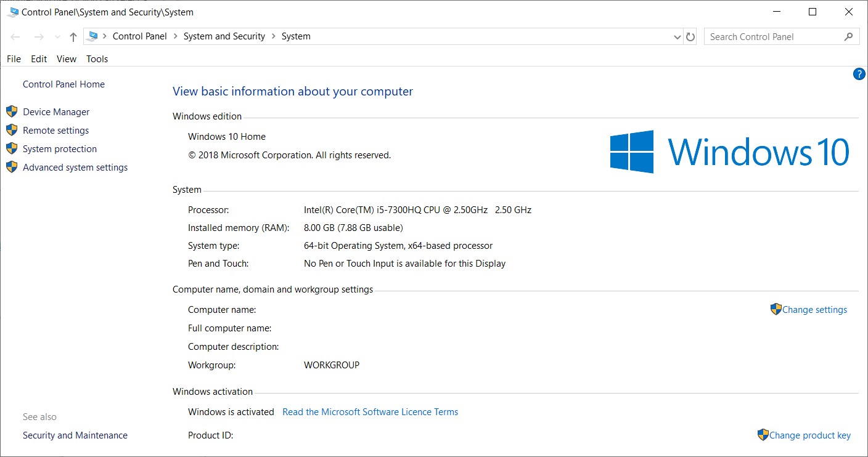Screen dimensions: 868x457
Task: Open the help question mark icon
Action: (x=859, y=75)
